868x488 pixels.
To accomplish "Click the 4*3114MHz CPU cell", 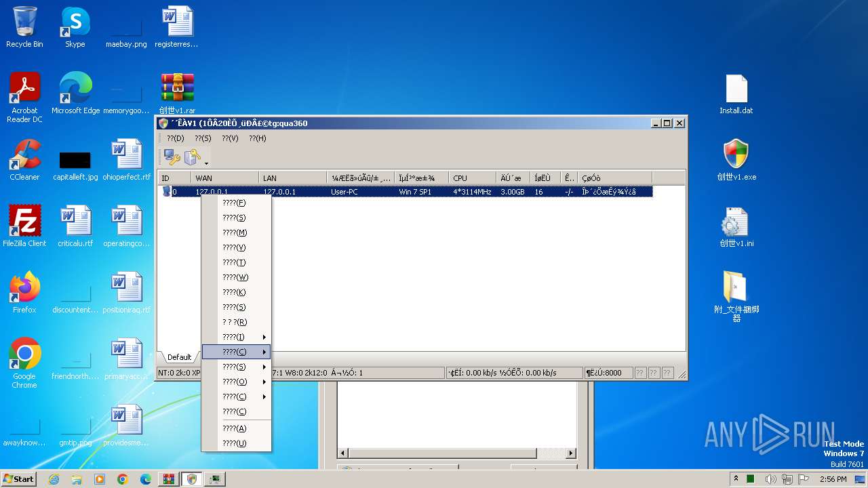I will pos(472,192).
